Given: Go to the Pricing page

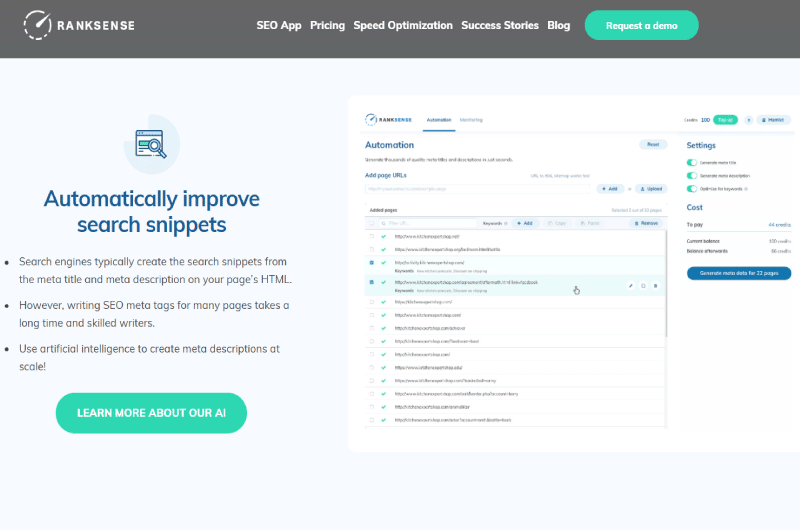Looking at the screenshot, I should (328, 26).
